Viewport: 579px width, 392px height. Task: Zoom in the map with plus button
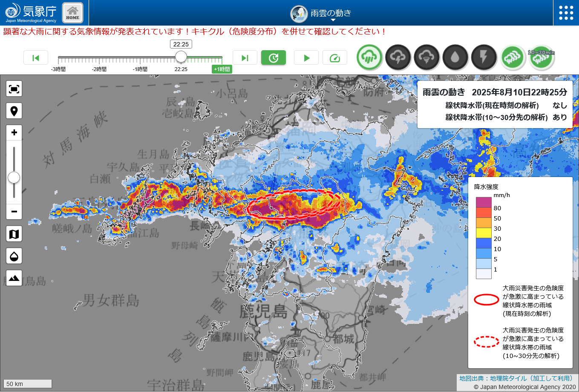(14, 133)
